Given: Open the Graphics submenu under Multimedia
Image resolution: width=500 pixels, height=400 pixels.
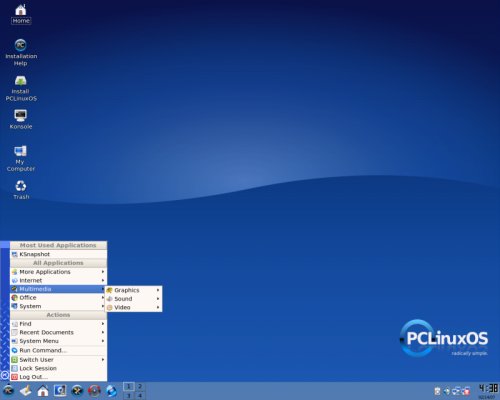Looking at the screenshot, I should pos(134,290).
